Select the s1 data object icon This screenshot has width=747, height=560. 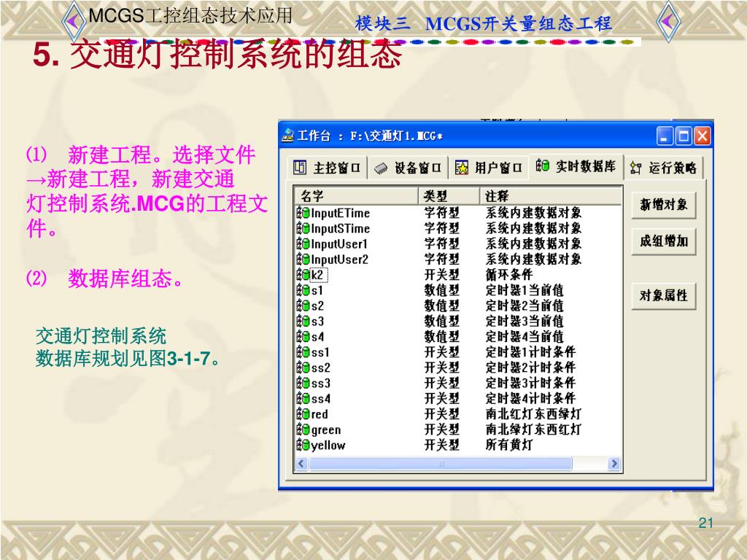tap(303, 290)
